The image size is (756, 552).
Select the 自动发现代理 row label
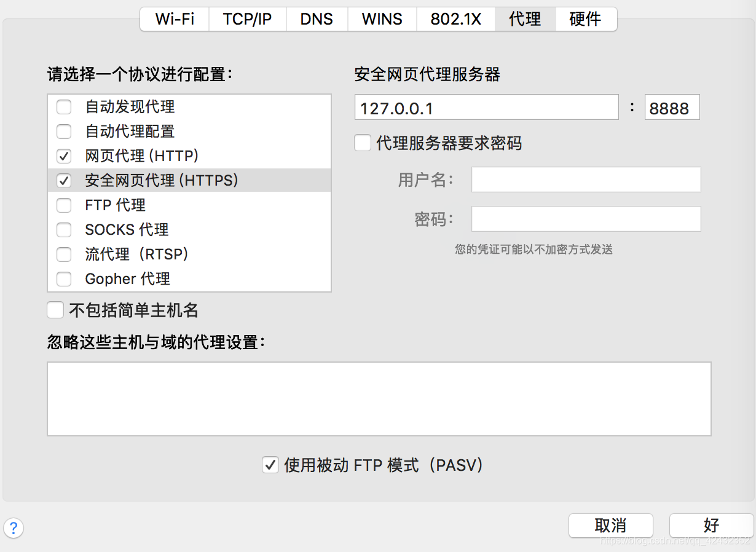tap(130, 107)
